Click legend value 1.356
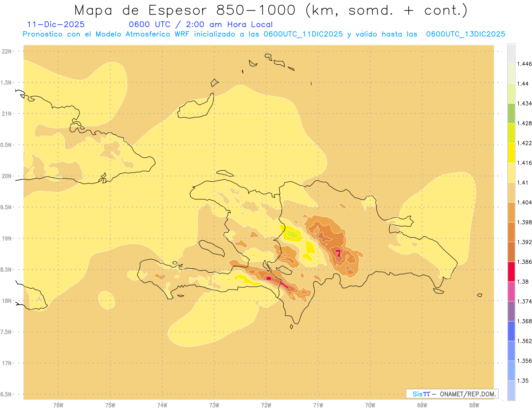This screenshot has width=532, height=411. coord(525,361)
